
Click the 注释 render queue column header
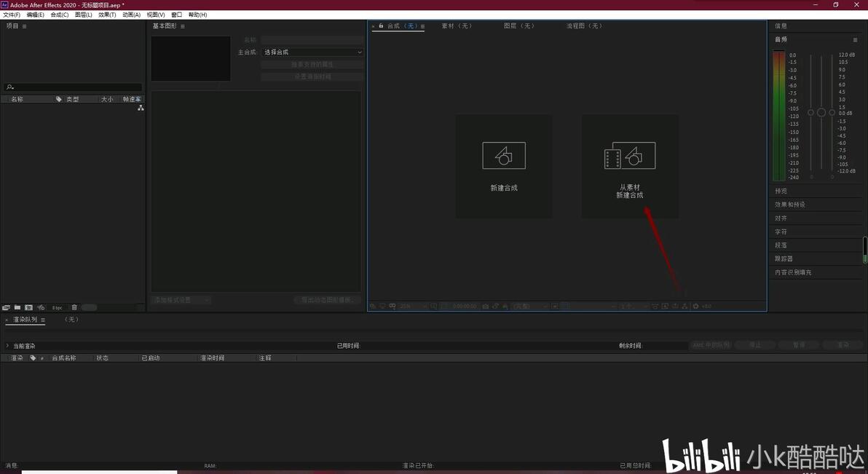coord(265,358)
